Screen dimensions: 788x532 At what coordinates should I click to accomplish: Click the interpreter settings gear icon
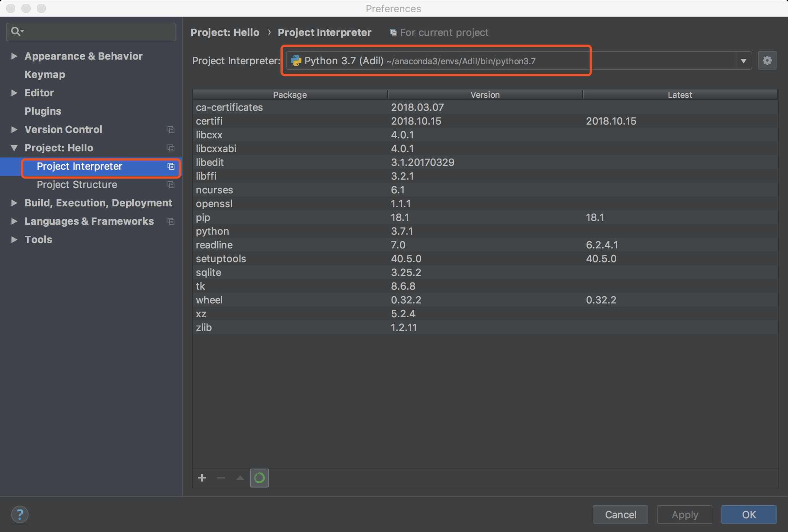pos(767,60)
